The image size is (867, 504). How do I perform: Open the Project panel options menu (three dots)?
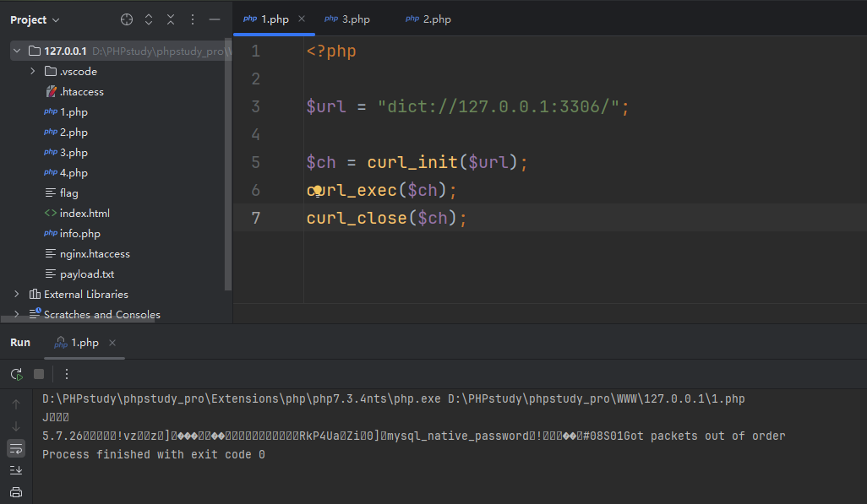tap(193, 19)
